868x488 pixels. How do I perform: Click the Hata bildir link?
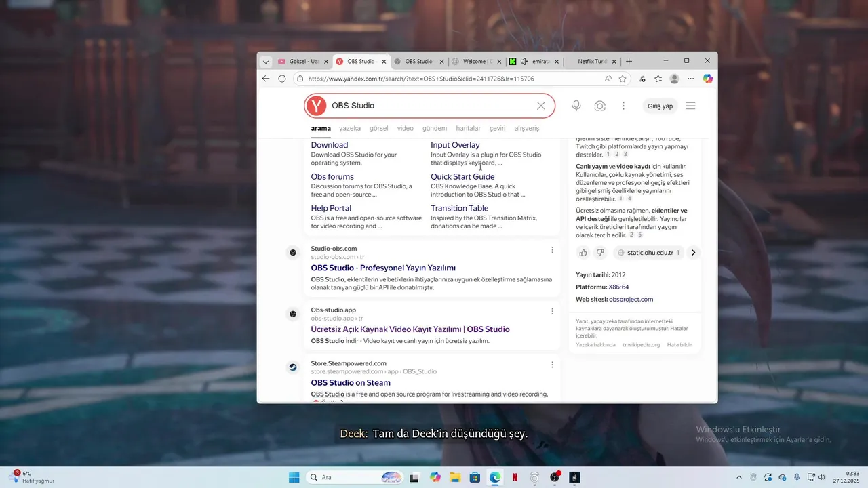click(x=679, y=345)
